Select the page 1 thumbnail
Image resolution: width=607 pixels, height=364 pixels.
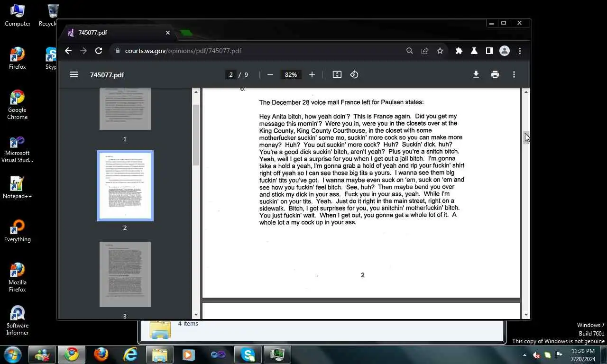(x=125, y=109)
